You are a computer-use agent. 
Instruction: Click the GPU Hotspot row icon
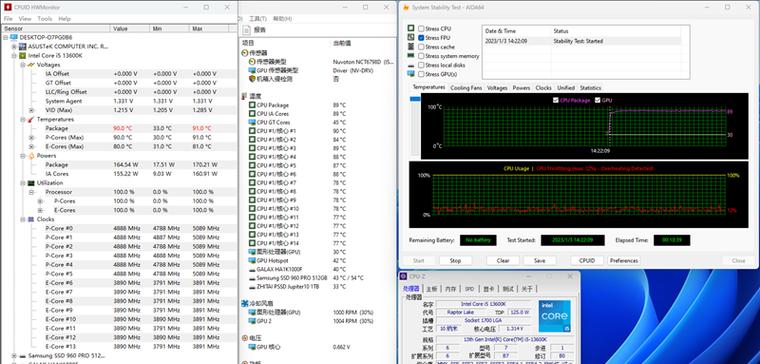tap(252, 261)
